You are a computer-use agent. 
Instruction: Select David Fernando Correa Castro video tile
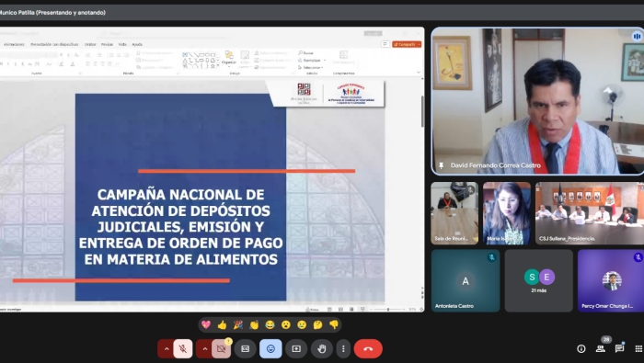pyautogui.click(x=537, y=101)
